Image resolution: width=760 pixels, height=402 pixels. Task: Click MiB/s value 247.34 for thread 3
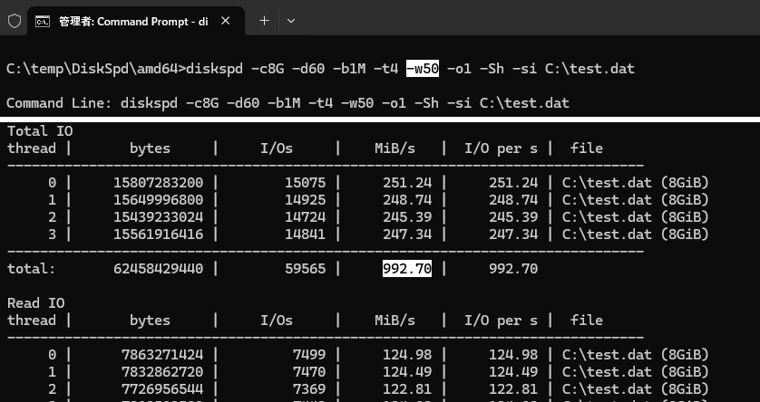click(x=407, y=234)
